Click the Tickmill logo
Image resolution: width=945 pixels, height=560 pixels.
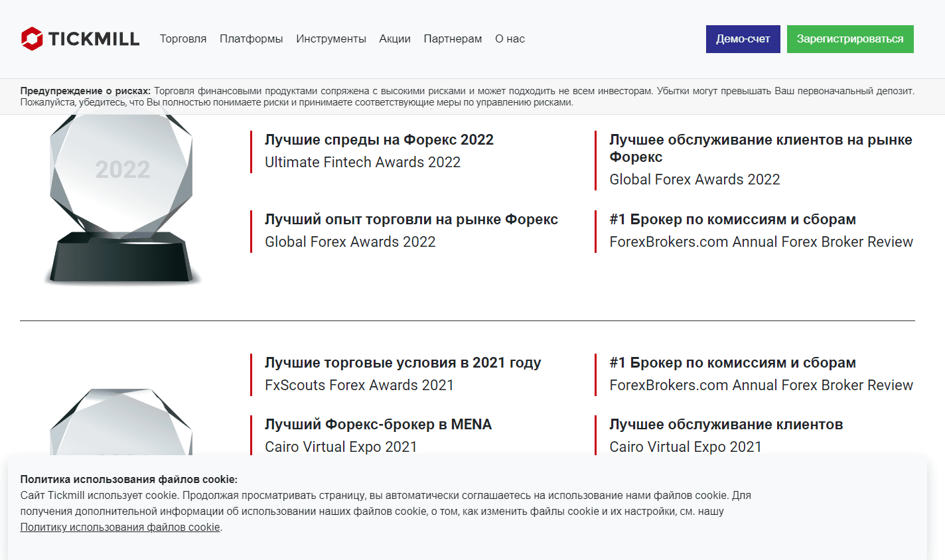80,38
